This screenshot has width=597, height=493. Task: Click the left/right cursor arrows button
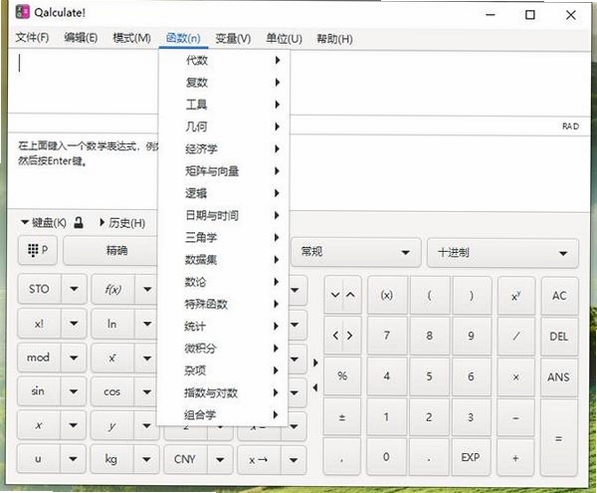pyautogui.click(x=343, y=335)
